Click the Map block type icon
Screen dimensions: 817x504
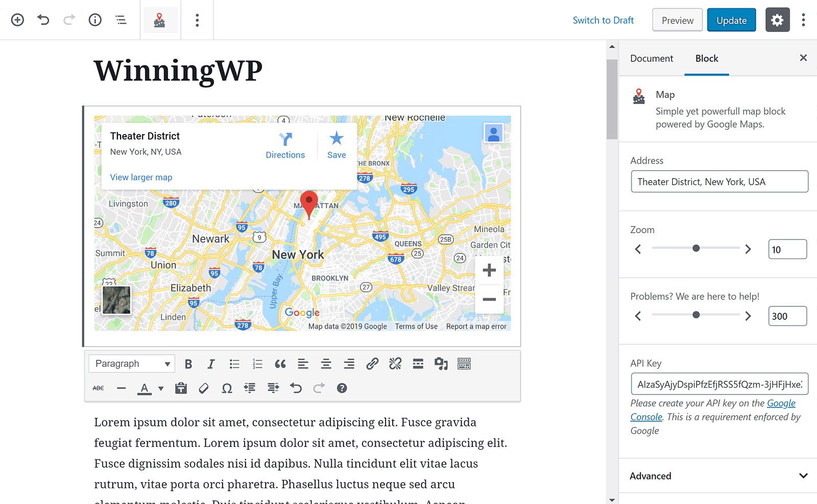(x=160, y=20)
